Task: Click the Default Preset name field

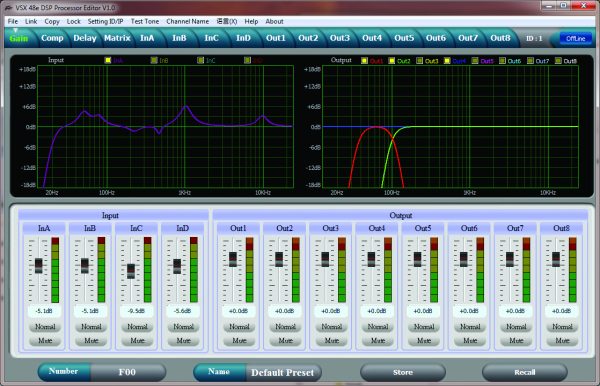Action: point(283,373)
